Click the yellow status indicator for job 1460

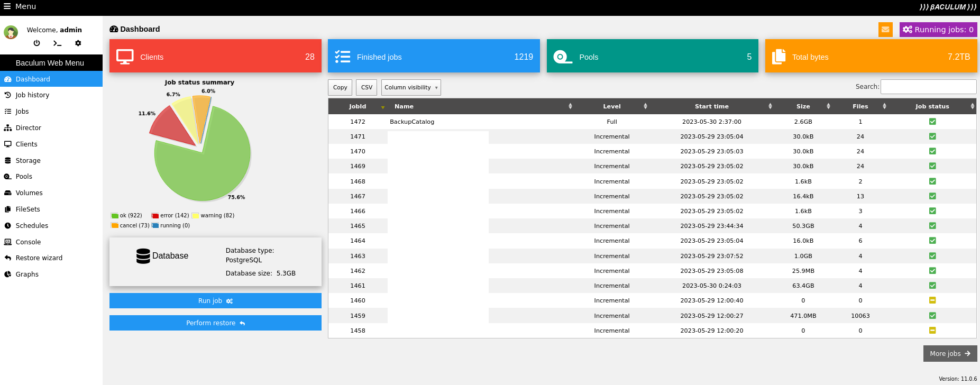(x=932, y=300)
